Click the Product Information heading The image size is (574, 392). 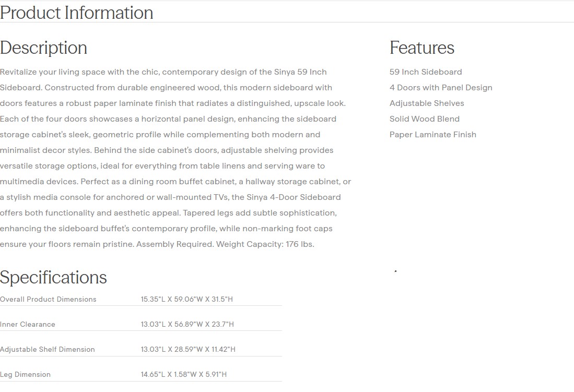pos(77,13)
